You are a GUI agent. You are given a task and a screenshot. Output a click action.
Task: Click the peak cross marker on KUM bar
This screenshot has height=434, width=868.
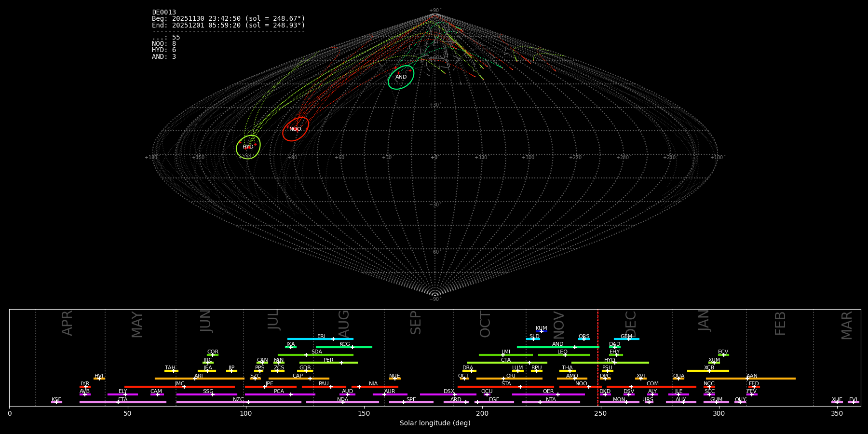[x=542, y=331]
